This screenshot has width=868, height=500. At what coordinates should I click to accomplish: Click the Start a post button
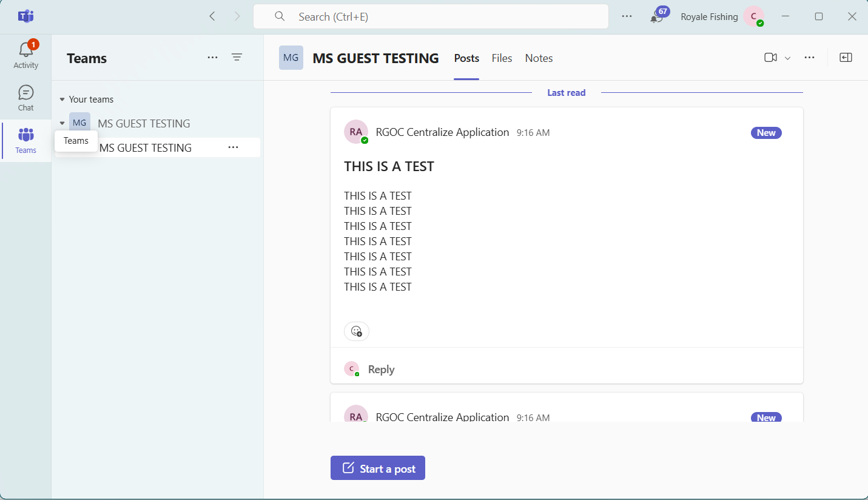point(378,468)
